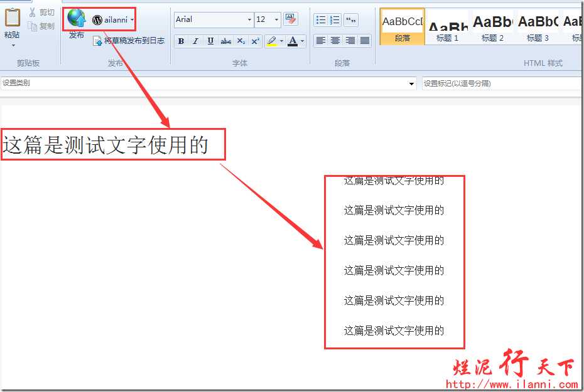Toggle strikethrough formatting
The width and height of the screenshot is (584, 392).
click(225, 41)
